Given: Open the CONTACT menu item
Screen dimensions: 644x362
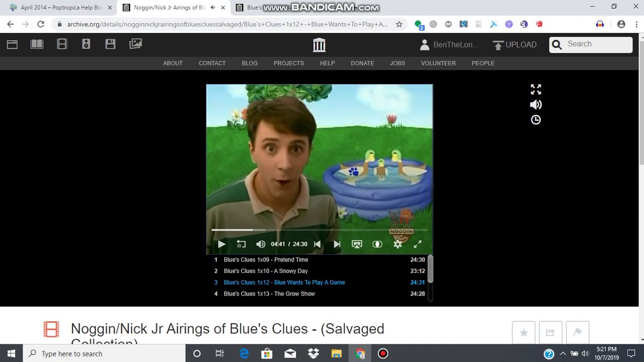Looking at the screenshot, I should pyautogui.click(x=212, y=63).
